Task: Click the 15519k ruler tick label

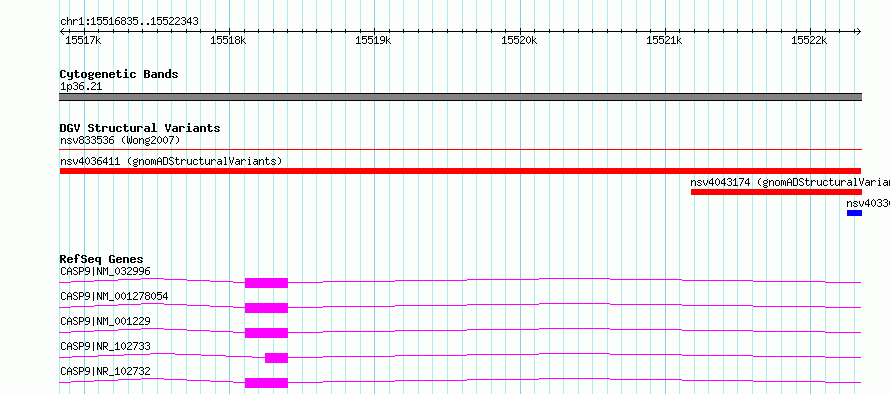Action: [x=373, y=40]
